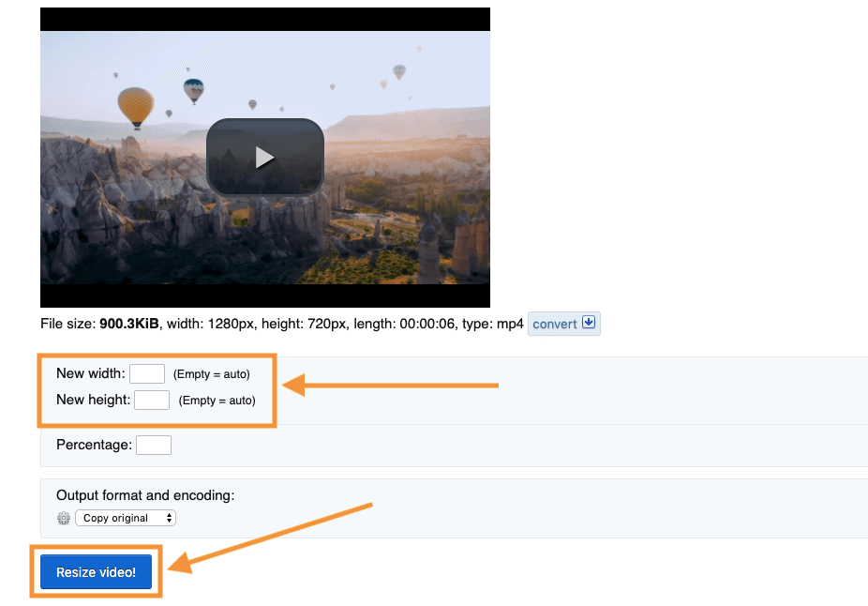Open the Copy original format dropdown
The width and height of the screenshot is (868, 606).
124,518
